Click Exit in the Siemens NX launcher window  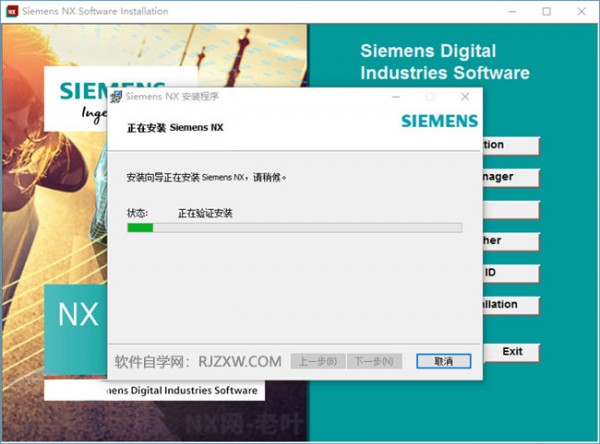pos(512,352)
